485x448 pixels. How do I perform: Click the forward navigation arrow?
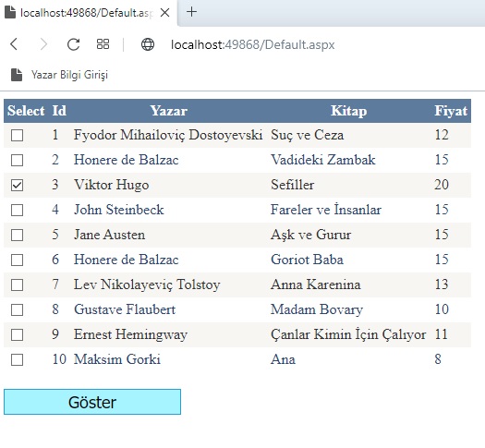click(x=44, y=44)
